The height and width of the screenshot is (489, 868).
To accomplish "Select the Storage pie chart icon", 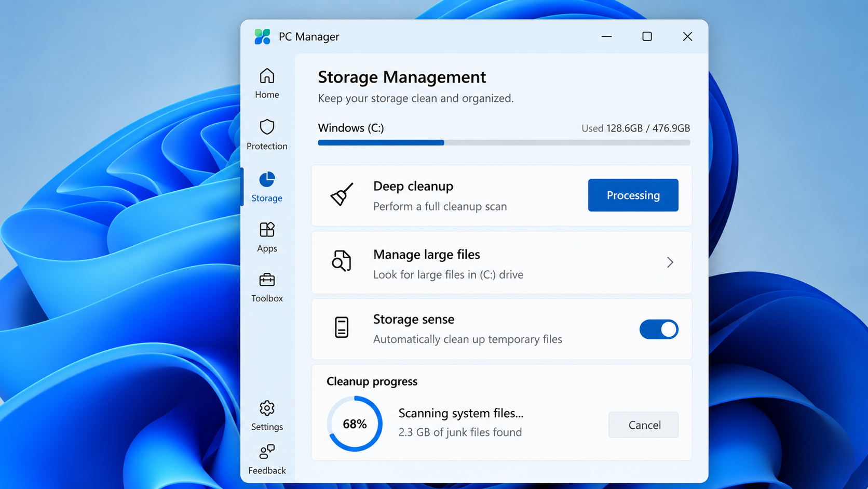I will [267, 179].
